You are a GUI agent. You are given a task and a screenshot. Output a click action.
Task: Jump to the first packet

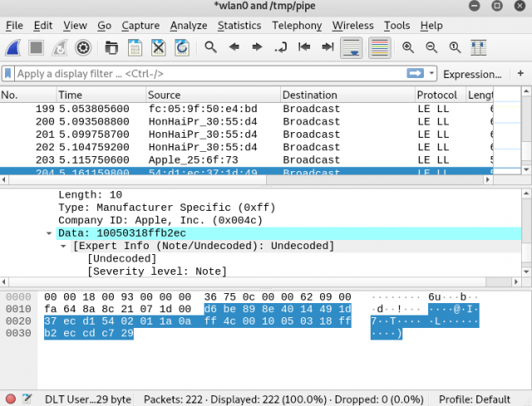[x=305, y=47]
